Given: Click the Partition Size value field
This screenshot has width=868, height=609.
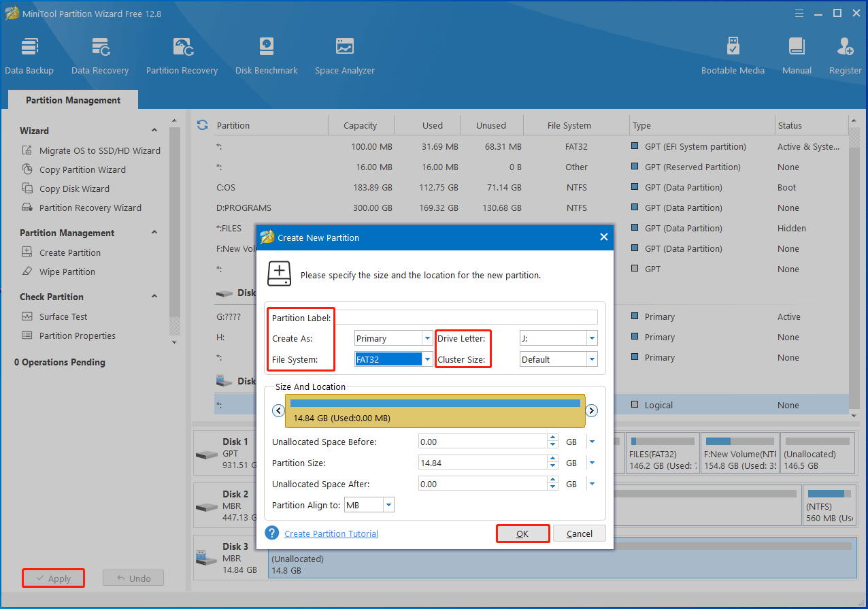Looking at the screenshot, I should 483,463.
